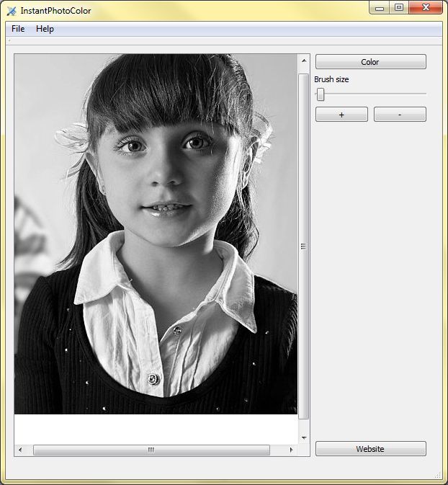Maximize the InstantPhotoColor window
This screenshot has width=448, height=485.
(399, 7)
